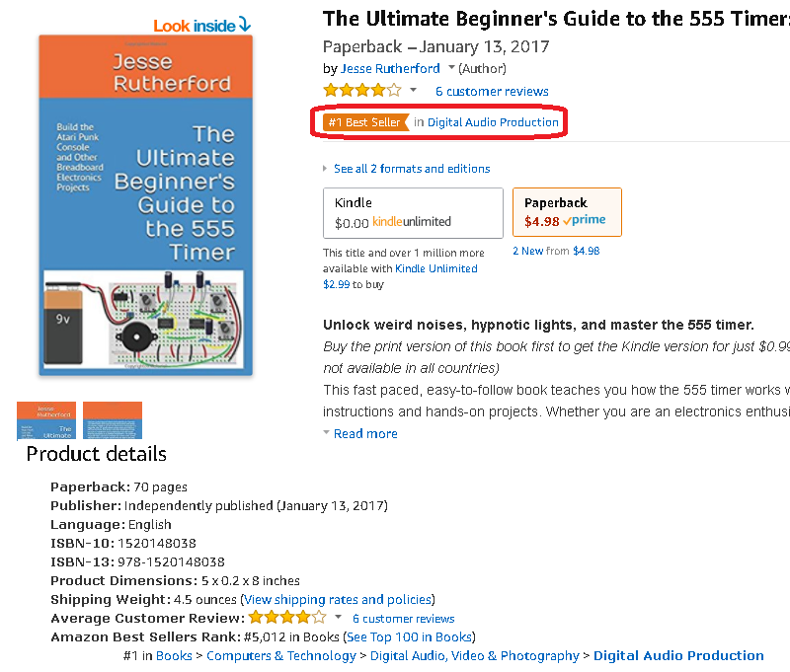Viewport: 790px width, 672px height.
Task: Open the 2 New from $4.98 offers link
Action: point(556,251)
